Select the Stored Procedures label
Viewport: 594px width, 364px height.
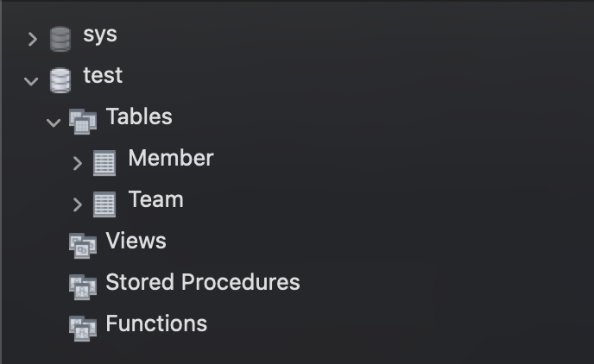[x=203, y=282]
